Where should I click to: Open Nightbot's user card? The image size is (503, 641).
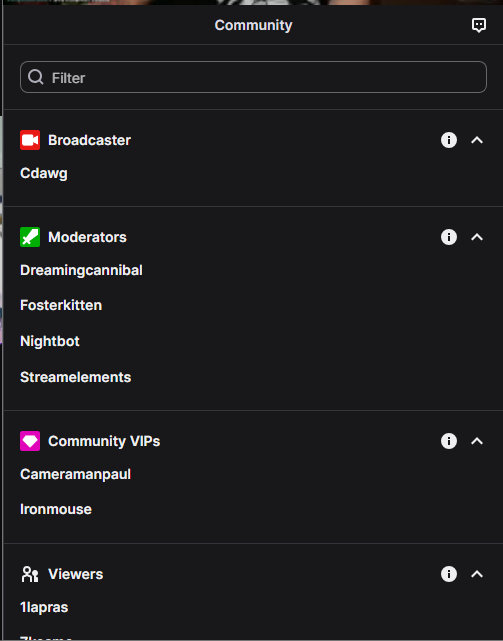[x=50, y=341]
